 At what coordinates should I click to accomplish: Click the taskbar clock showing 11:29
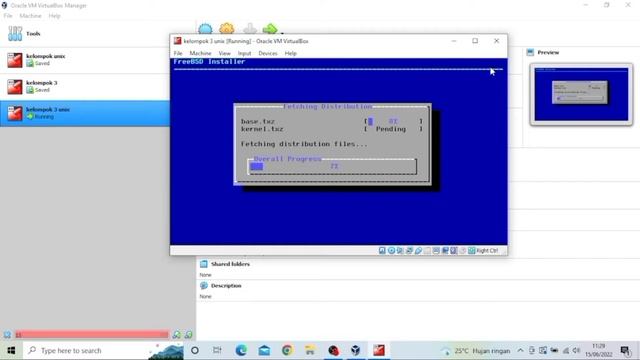click(x=598, y=351)
